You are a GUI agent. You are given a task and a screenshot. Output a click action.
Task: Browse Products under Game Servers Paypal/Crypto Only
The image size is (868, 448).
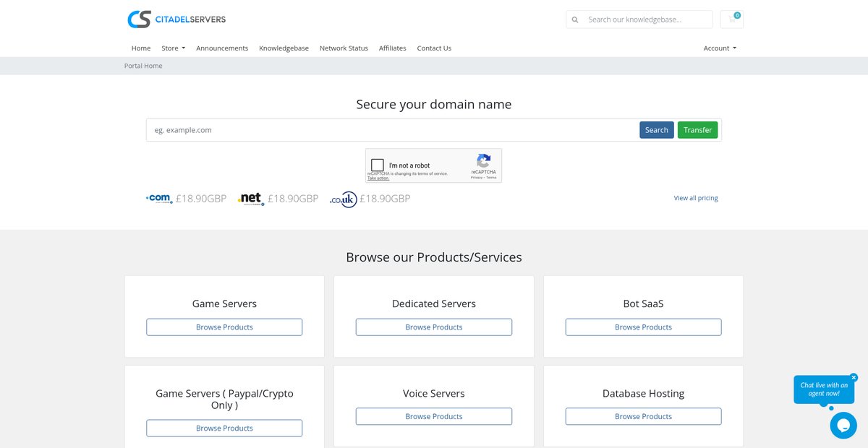tap(224, 428)
